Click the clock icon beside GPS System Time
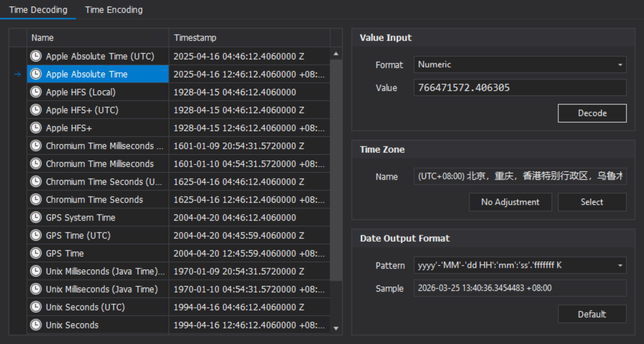644x344 pixels. (36, 217)
